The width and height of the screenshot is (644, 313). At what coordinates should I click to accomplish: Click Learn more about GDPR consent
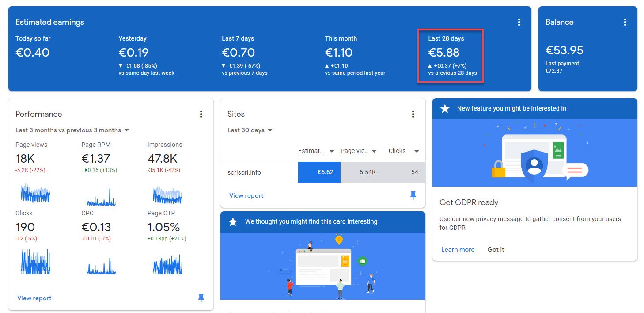point(458,249)
